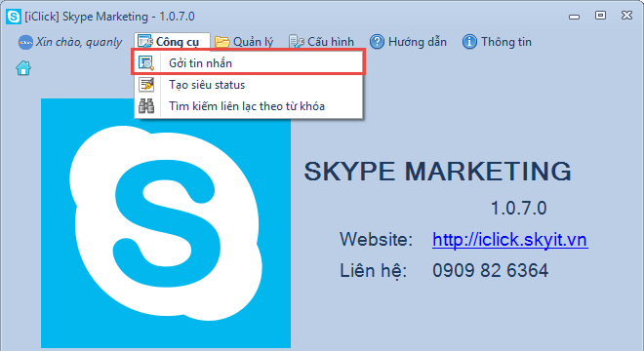This screenshot has height=351, width=644.
Task: Click the Gởi tin nhắn menu icon
Action: (x=146, y=62)
